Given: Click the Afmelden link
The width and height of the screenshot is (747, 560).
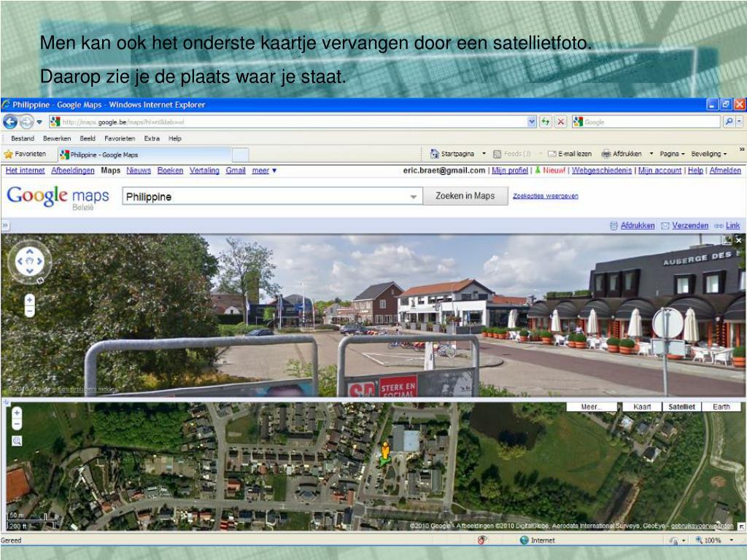Looking at the screenshot, I should tap(725, 171).
